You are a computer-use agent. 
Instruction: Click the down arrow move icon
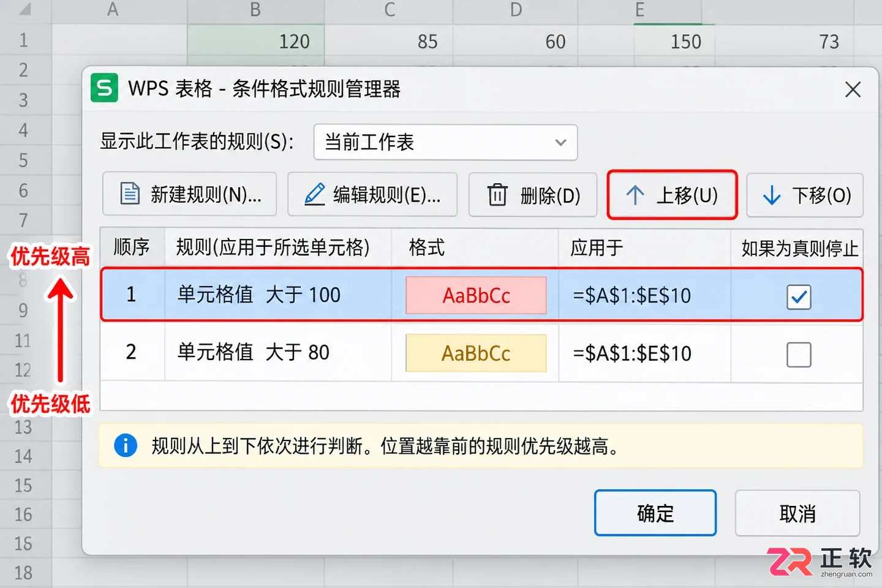coord(772,195)
